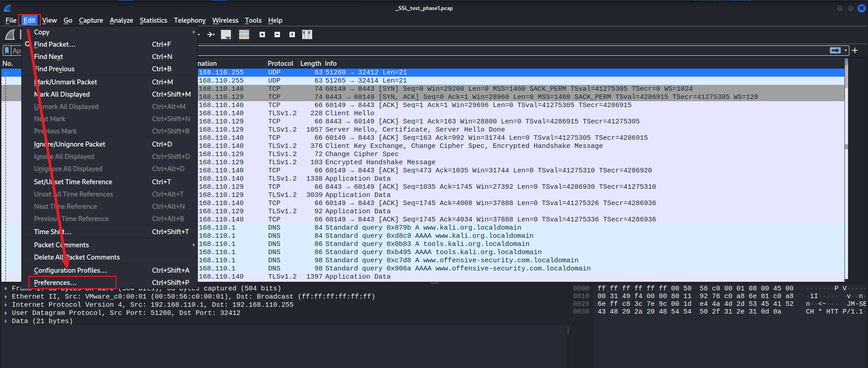Select Preferences... from Edit menu

point(109,283)
